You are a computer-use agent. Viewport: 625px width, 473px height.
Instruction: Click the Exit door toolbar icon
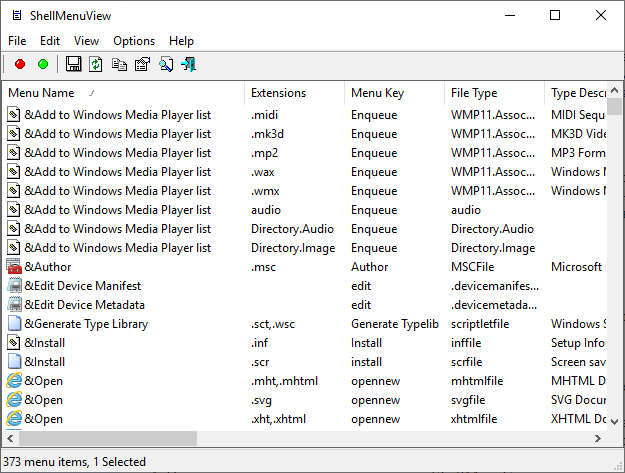coord(189,64)
